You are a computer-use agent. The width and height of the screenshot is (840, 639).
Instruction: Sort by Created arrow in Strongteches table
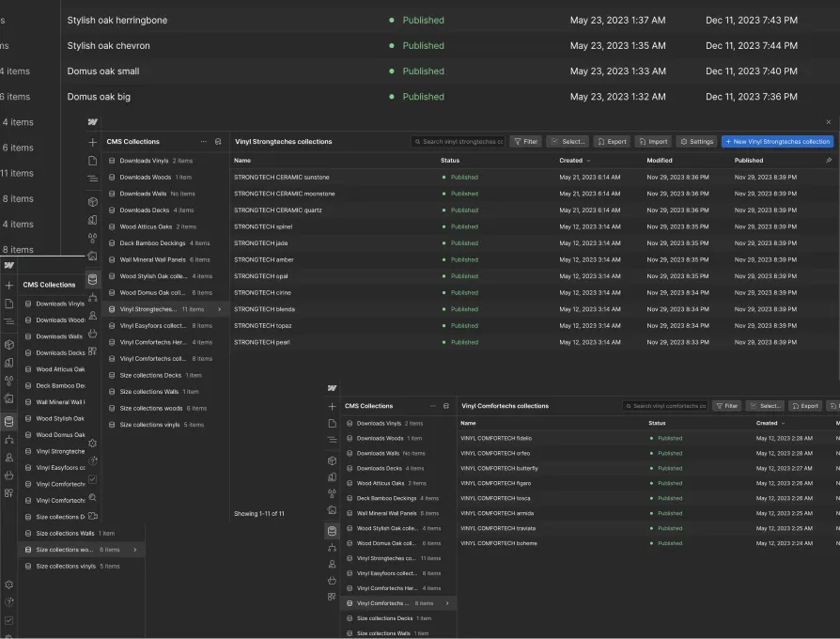(588, 161)
